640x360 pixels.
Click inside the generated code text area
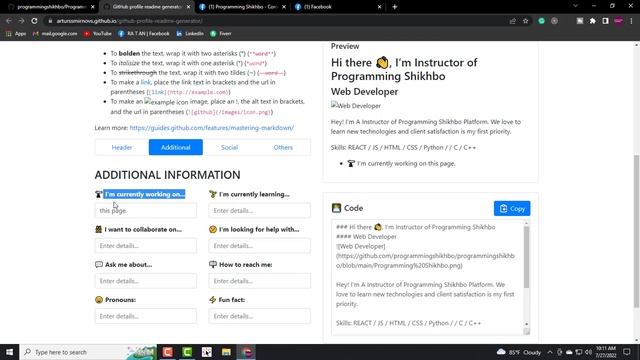point(427,278)
